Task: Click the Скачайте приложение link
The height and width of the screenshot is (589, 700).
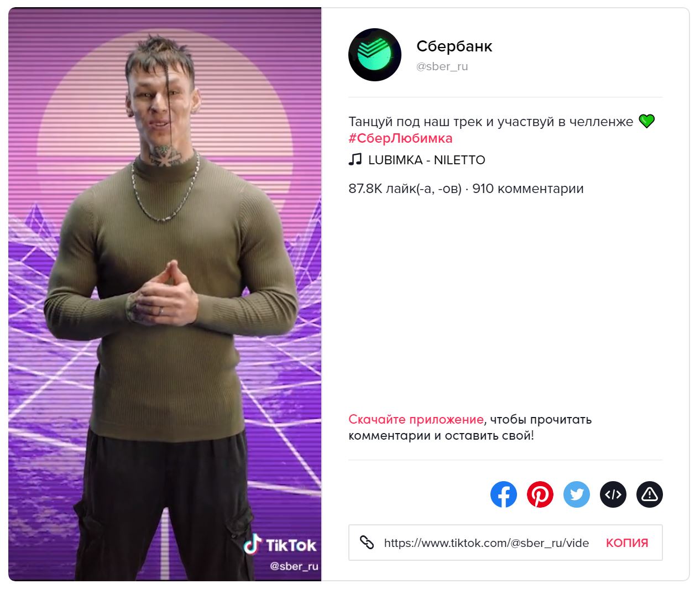Action: coord(416,419)
